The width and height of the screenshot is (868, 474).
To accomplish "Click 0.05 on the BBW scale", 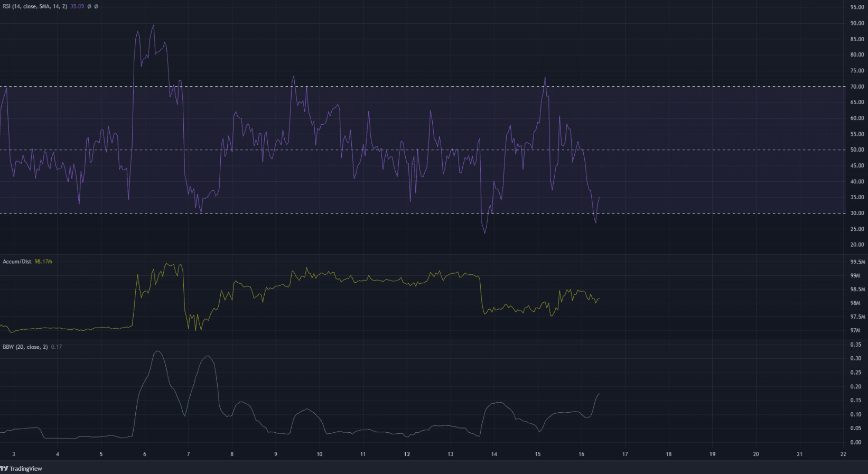I will pos(856,429).
